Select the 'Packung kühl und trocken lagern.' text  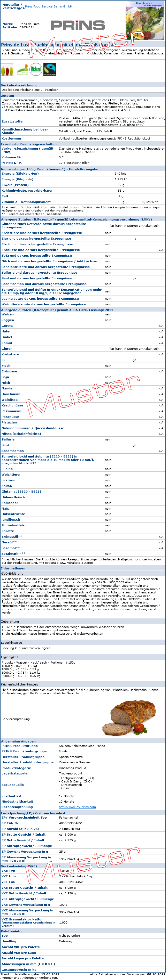(x=26, y=648)
